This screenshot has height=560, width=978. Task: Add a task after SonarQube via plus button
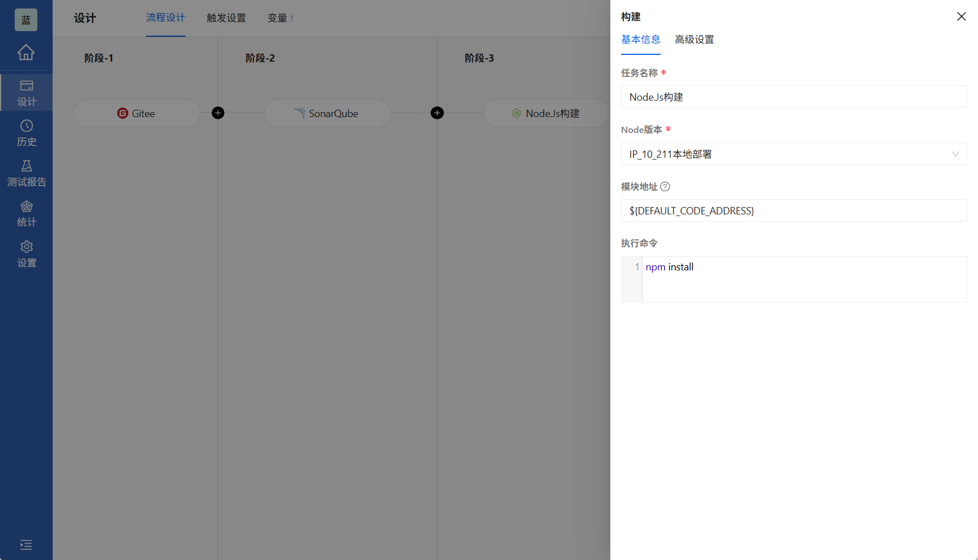pyautogui.click(x=437, y=113)
